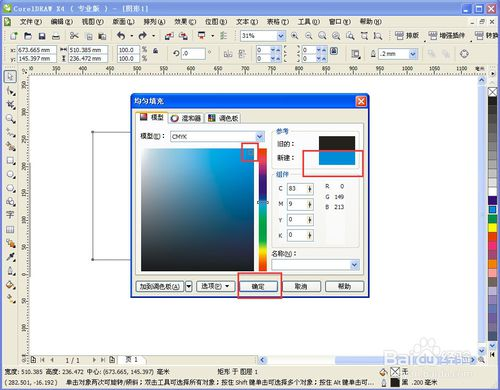Select the Outline tool in toolbox
Image resolution: width=500 pixels, height=390 pixels.
point(10,271)
